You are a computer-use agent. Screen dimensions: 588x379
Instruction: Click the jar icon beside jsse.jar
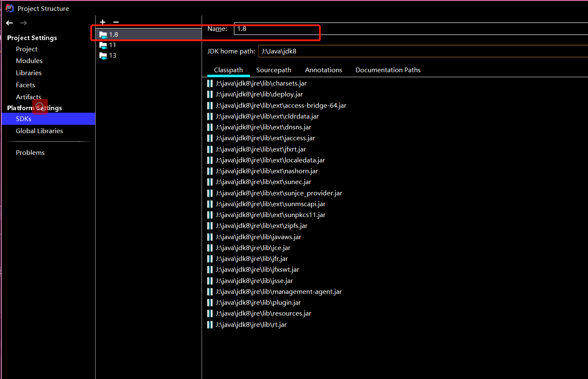tap(210, 281)
